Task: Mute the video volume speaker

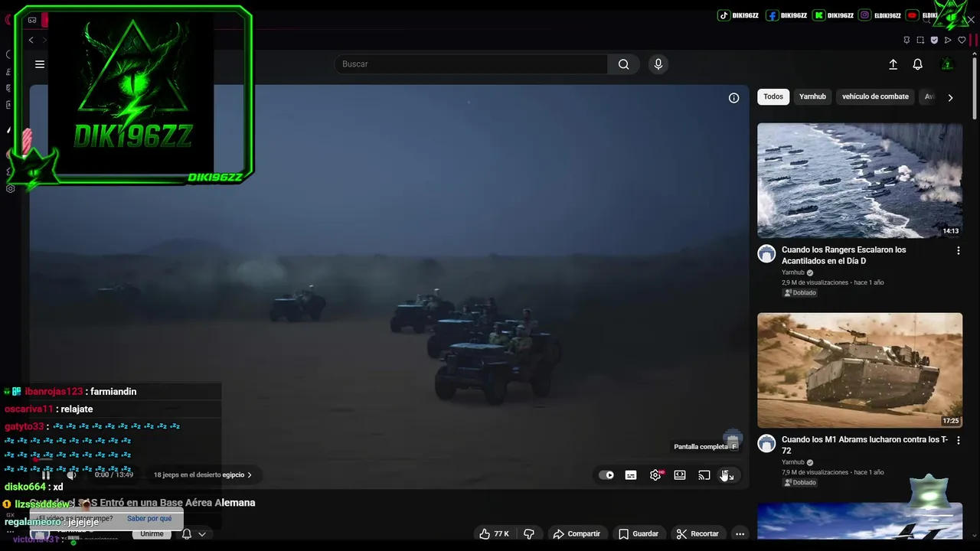Action: click(71, 474)
